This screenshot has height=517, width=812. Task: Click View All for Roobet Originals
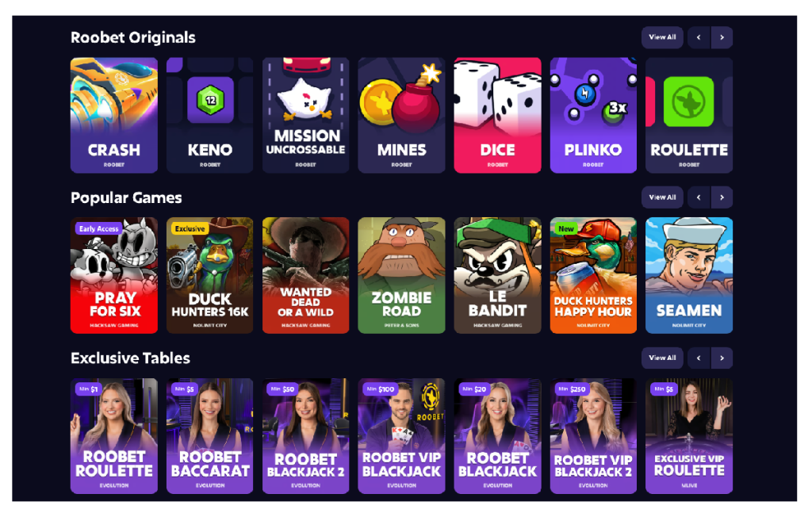coord(662,37)
